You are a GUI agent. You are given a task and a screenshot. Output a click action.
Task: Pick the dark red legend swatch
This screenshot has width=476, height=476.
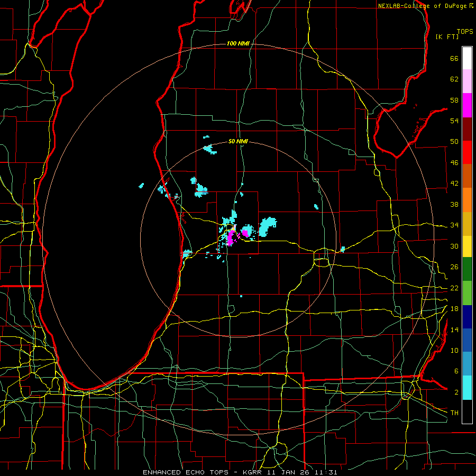pos(467,129)
